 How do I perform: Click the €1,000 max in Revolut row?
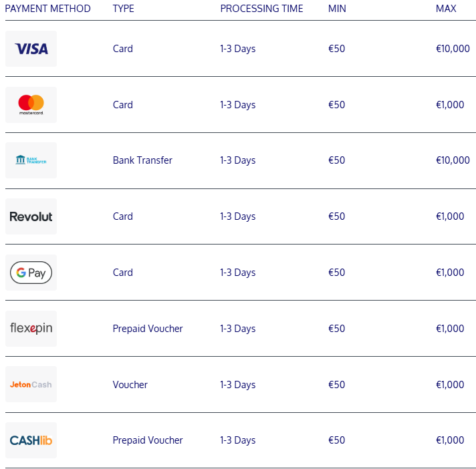click(450, 216)
